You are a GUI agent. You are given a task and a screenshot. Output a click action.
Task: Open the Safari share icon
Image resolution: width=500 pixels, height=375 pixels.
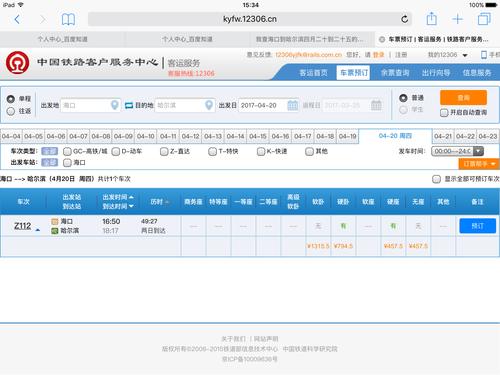click(x=432, y=19)
